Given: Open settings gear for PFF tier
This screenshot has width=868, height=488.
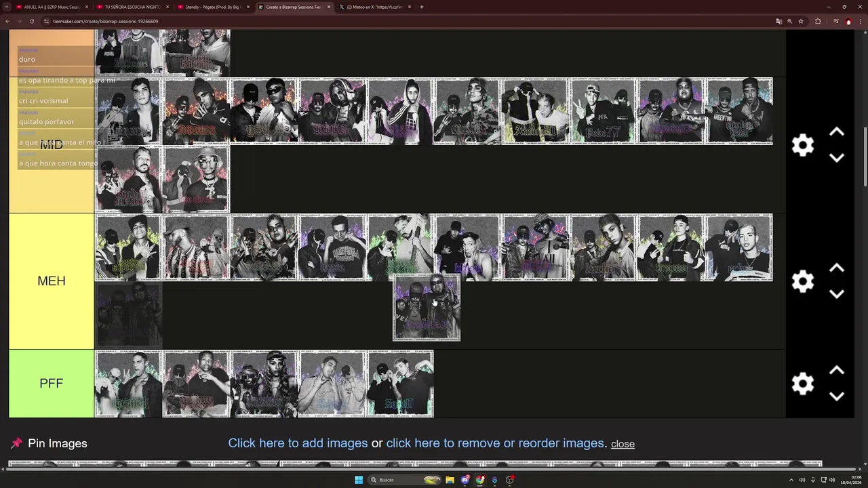Looking at the screenshot, I should click(803, 384).
